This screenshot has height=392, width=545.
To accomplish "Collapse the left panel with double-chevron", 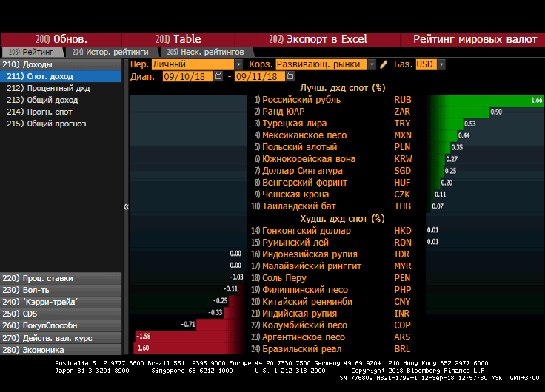I will 126,207.
